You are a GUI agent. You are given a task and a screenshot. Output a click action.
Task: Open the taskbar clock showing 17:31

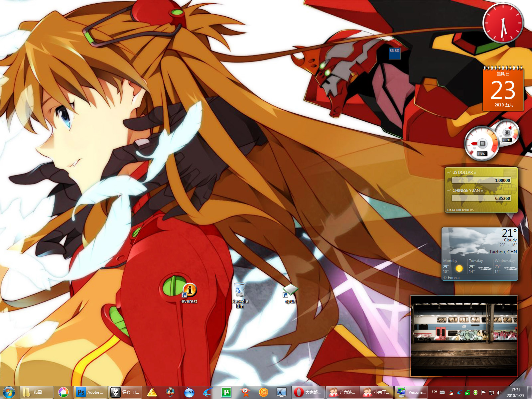click(x=515, y=393)
